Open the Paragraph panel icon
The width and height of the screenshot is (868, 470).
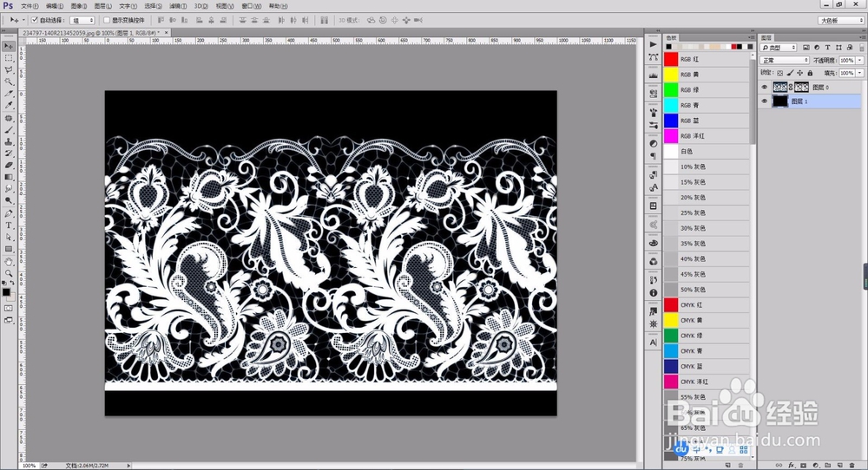tap(654, 156)
